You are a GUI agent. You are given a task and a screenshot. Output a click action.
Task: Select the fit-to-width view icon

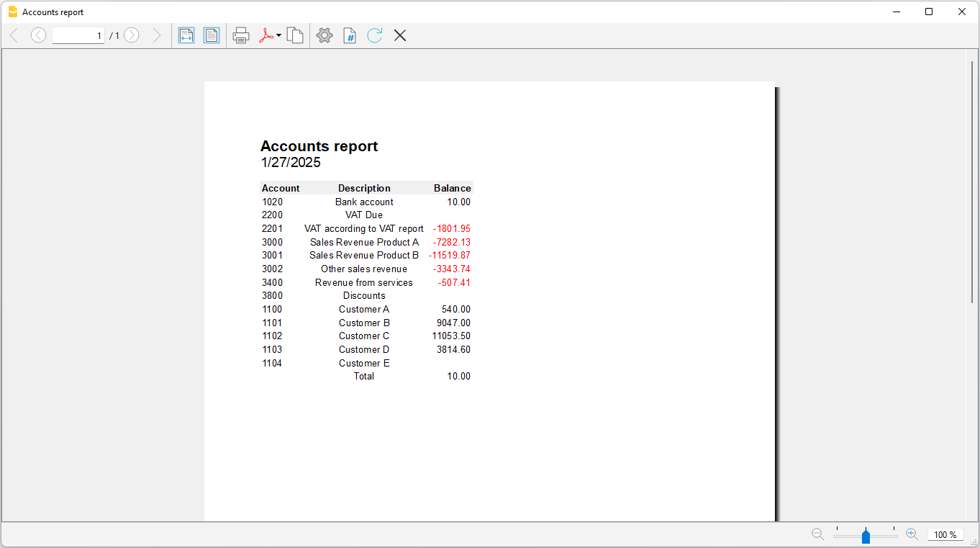pyautogui.click(x=186, y=35)
